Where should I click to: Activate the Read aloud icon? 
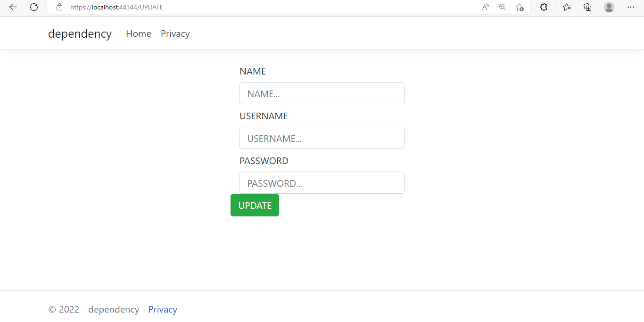coord(486,7)
